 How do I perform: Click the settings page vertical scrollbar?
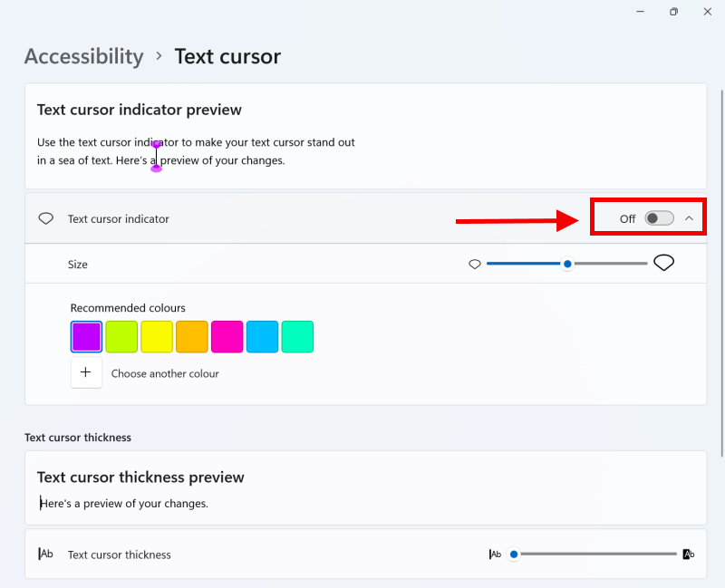tap(721, 273)
